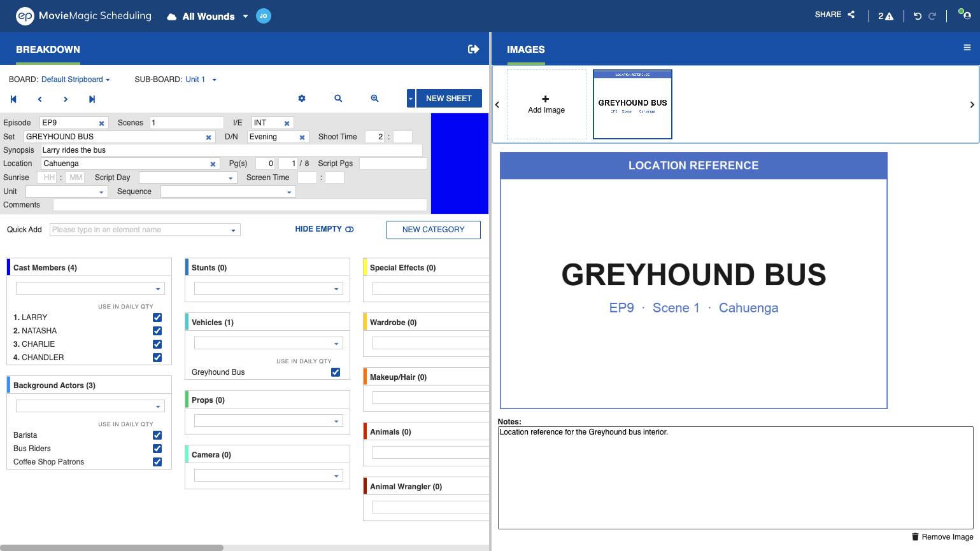Open the warnings indicator showing 2

(x=886, y=16)
